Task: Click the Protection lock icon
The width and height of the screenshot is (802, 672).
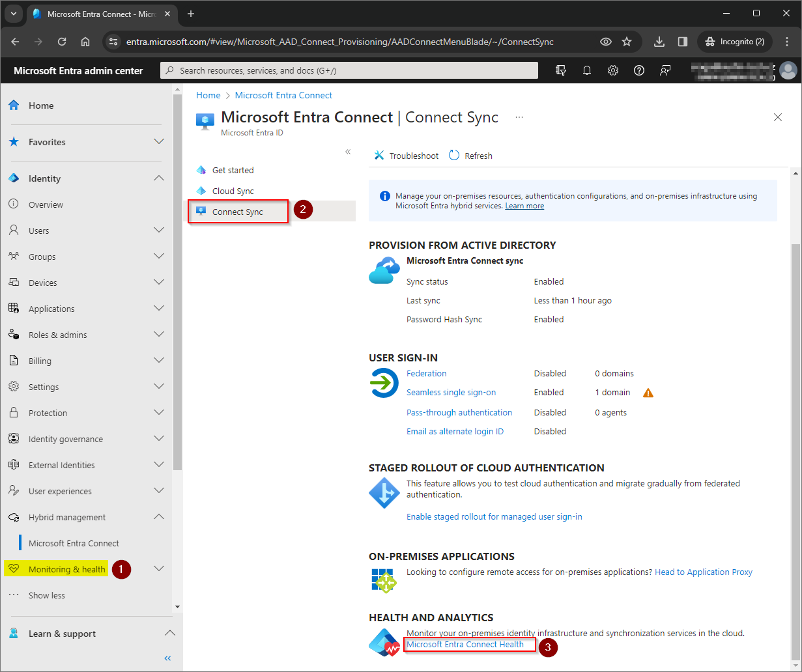Action: coord(14,413)
